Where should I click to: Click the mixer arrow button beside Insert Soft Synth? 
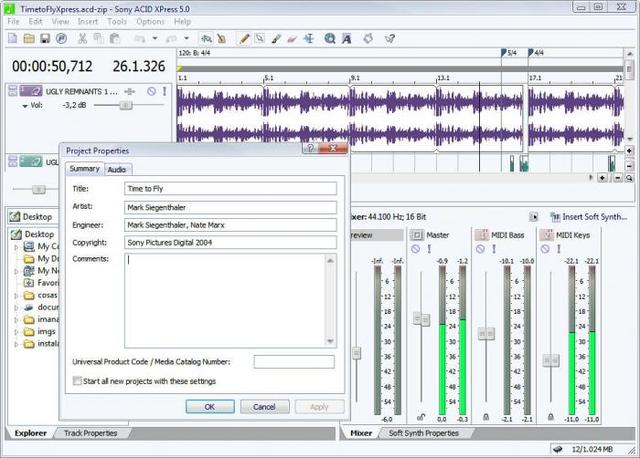click(533, 217)
